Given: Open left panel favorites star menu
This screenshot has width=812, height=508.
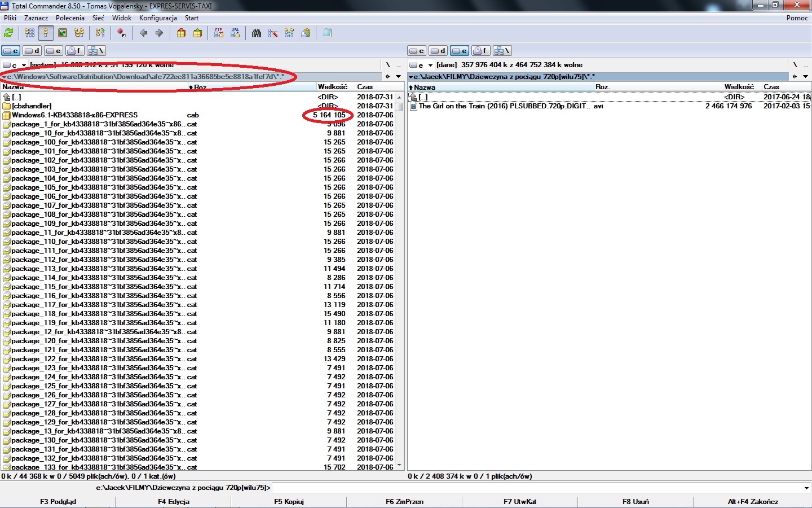Looking at the screenshot, I should pyautogui.click(x=387, y=77).
